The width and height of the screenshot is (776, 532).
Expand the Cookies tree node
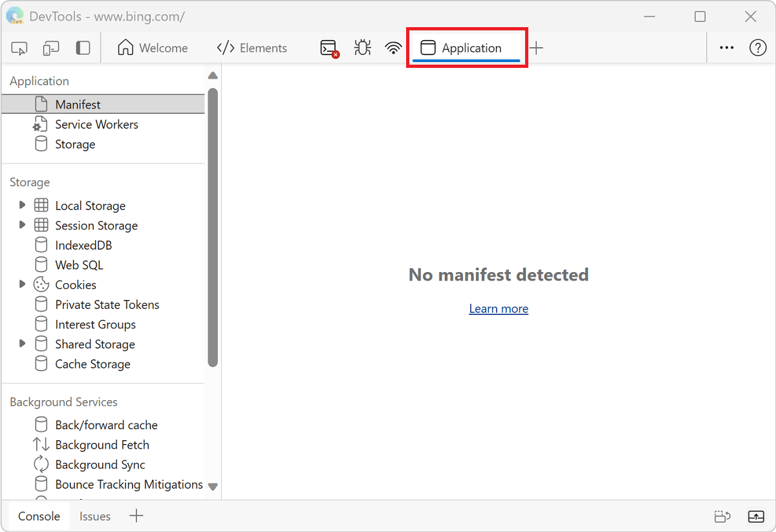click(x=22, y=284)
